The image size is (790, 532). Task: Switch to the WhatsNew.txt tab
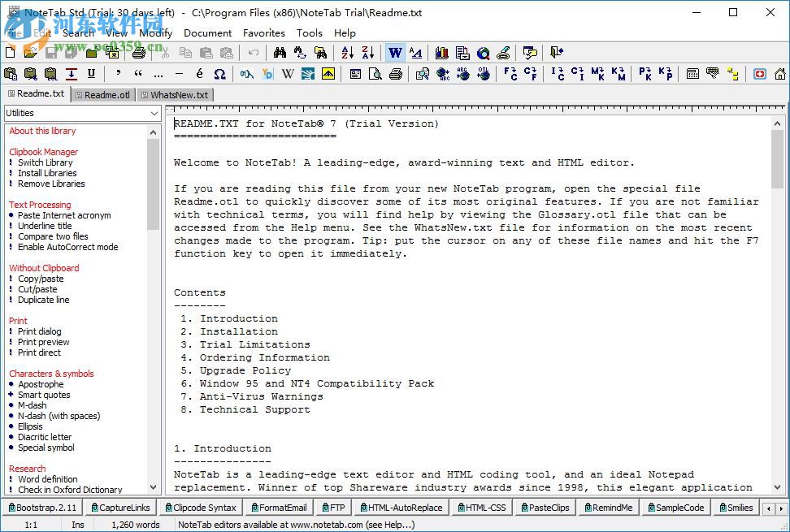(175, 94)
